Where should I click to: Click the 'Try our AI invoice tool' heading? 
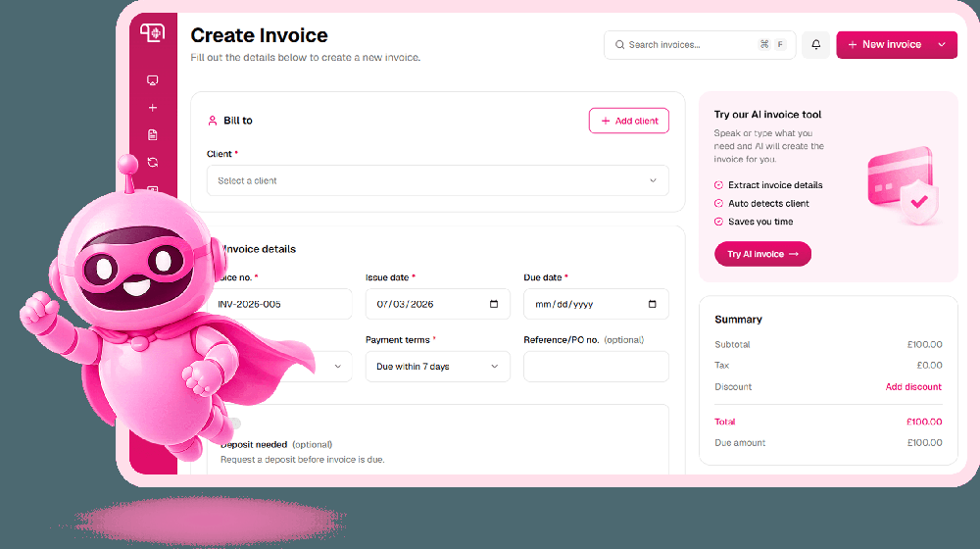[x=767, y=115]
